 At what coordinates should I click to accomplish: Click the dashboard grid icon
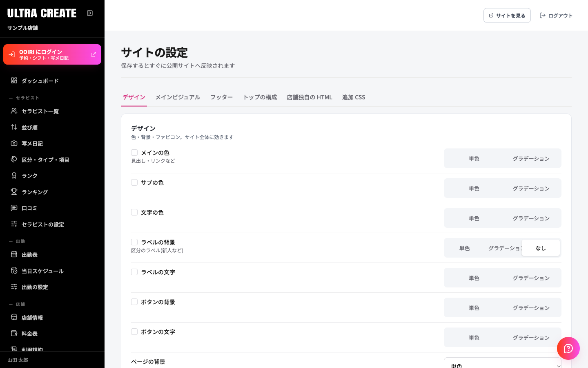tap(14, 81)
